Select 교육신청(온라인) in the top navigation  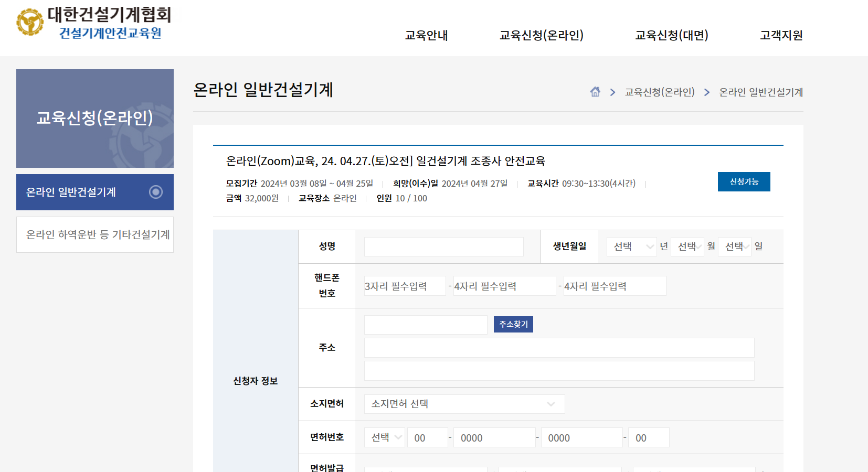[542, 35]
